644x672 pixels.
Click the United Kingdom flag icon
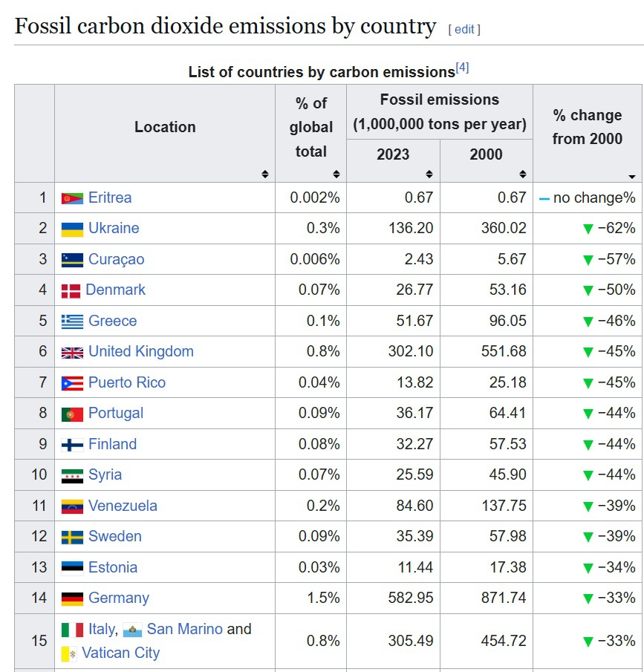click(72, 352)
